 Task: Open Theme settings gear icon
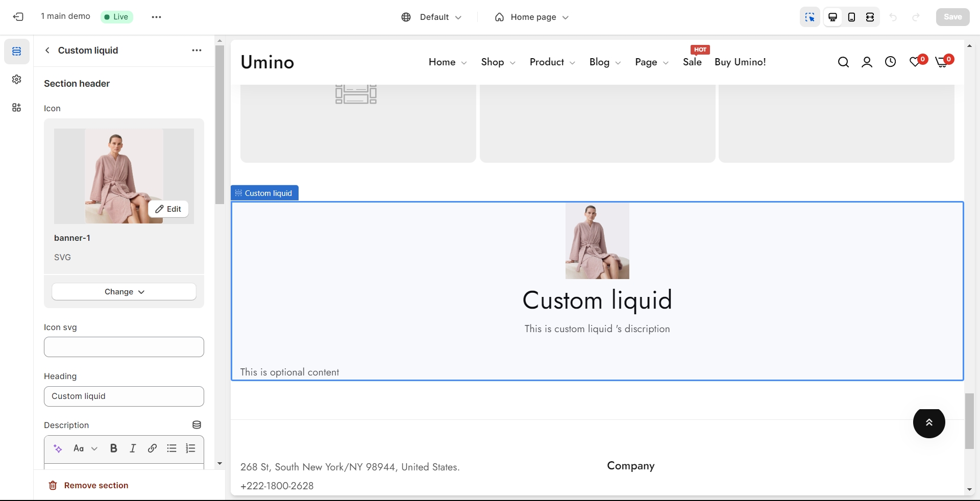click(x=17, y=80)
